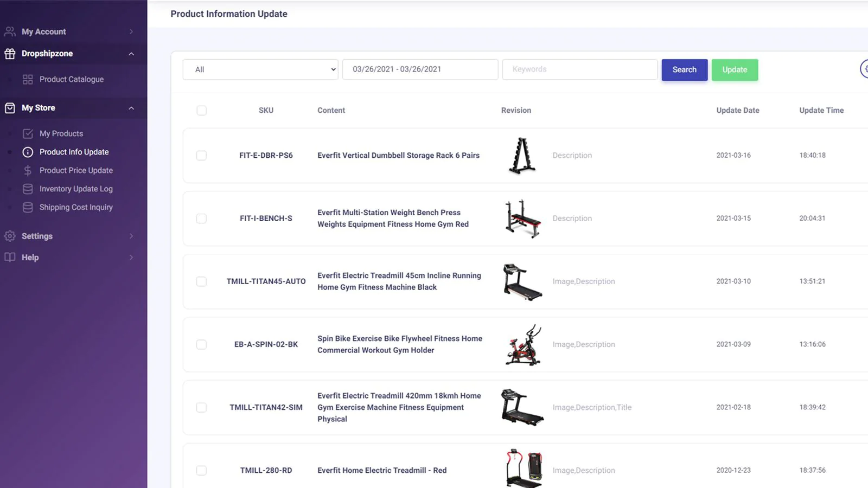Image resolution: width=868 pixels, height=488 pixels.
Task: Collapse the My Store section
Action: (131, 108)
